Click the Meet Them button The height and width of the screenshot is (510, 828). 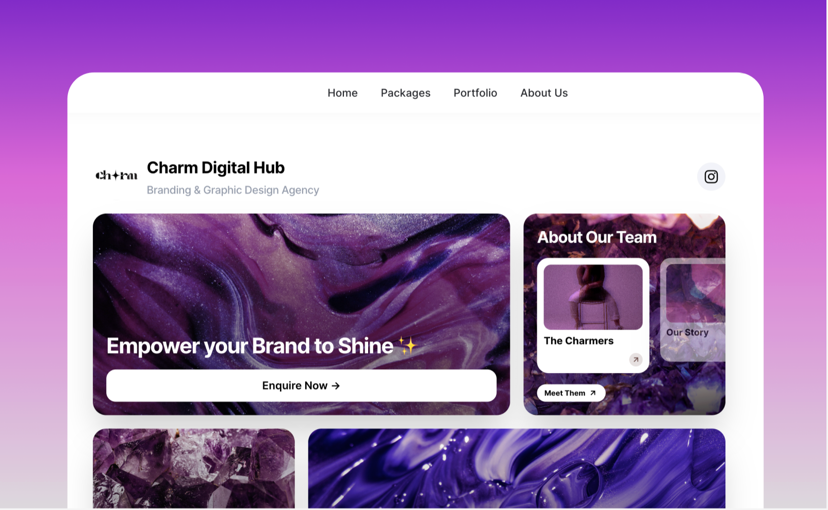(571, 393)
